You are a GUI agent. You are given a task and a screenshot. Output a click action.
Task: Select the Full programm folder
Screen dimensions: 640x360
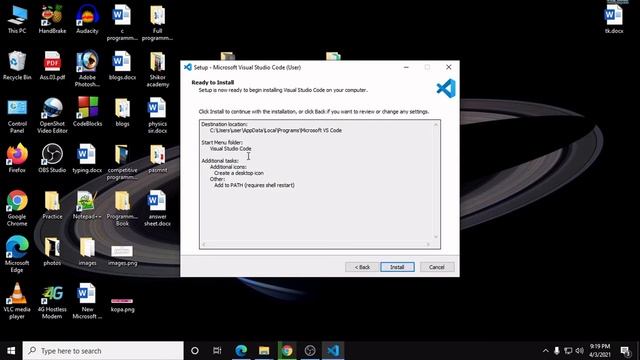point(157,23)
